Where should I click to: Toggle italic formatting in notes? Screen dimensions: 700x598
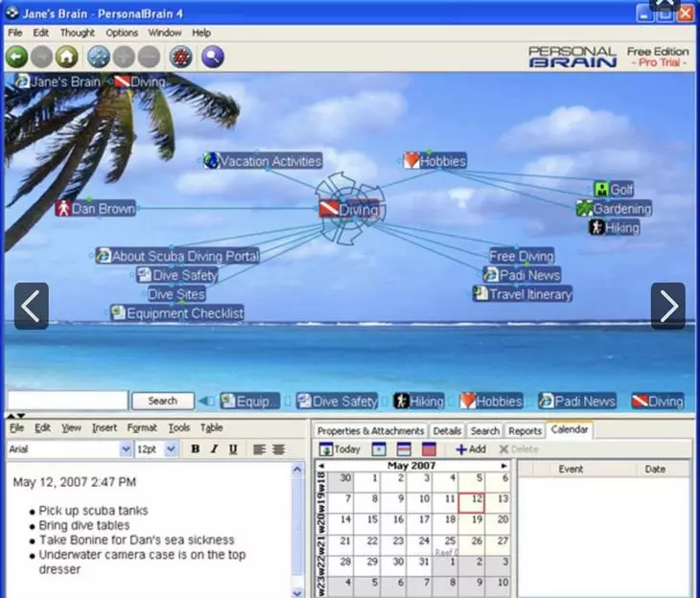(214, 448)
